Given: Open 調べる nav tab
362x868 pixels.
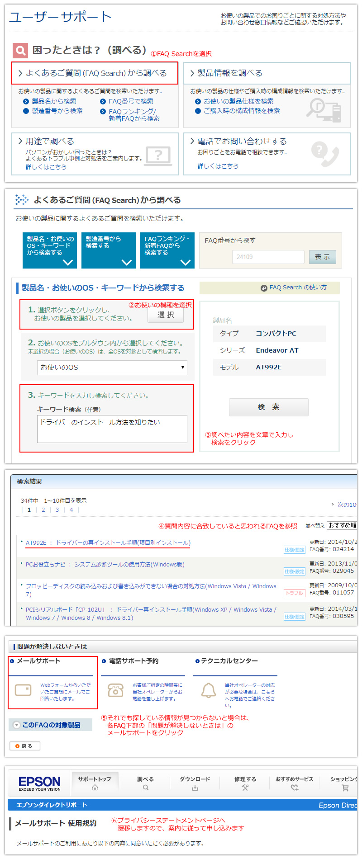Looking at the screenshot, I should (x=145, y=783).
